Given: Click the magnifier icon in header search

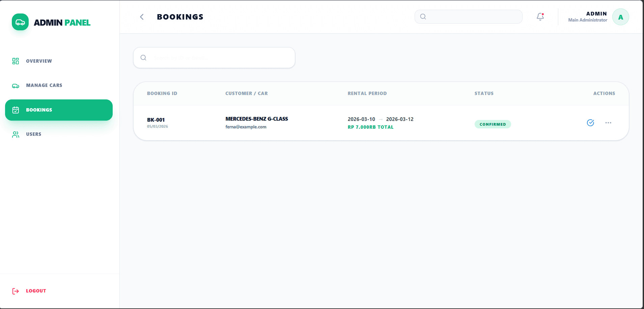Looking at the screenshot, I should [423, 17].
